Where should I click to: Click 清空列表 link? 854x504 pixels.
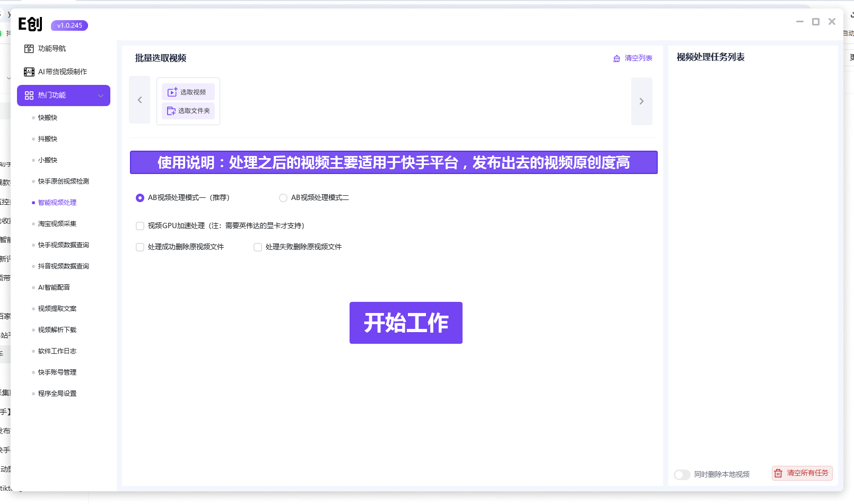tap(638, 58)
